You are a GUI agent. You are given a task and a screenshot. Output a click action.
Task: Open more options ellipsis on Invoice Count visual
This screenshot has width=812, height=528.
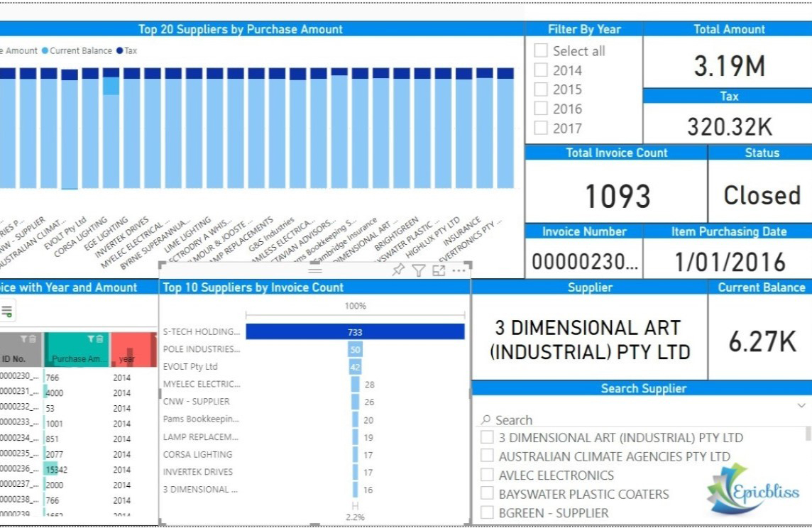coord(459,270)
